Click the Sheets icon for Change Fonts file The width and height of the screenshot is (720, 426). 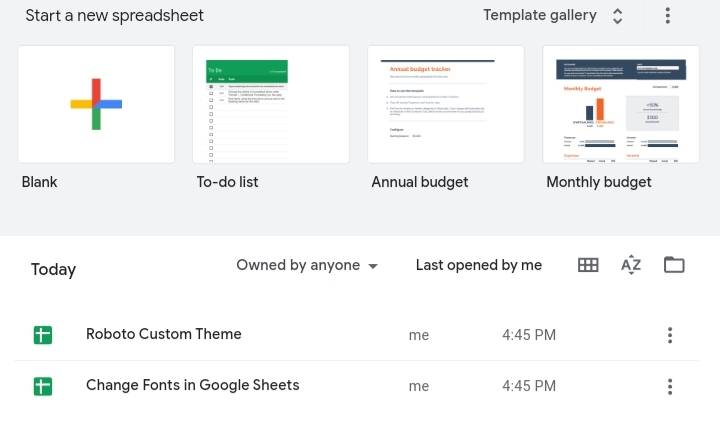tap(43, 386)
